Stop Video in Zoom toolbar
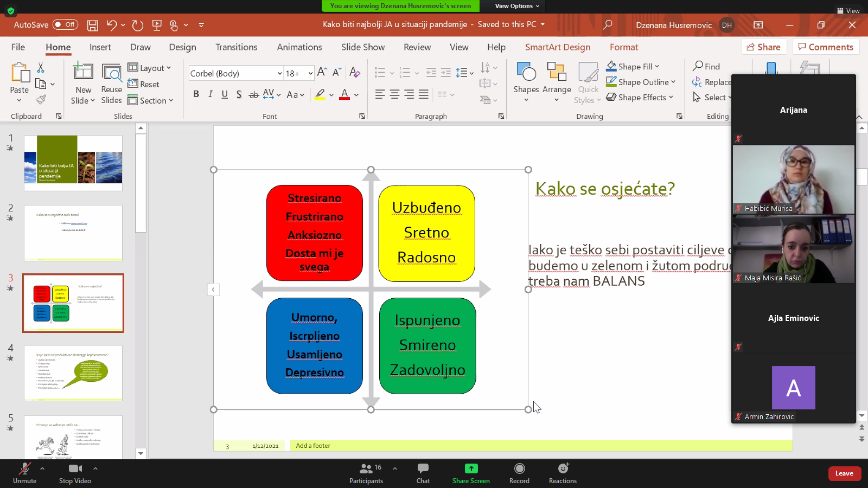The width and height of the screenshot is (868, 488). (75, 473)
